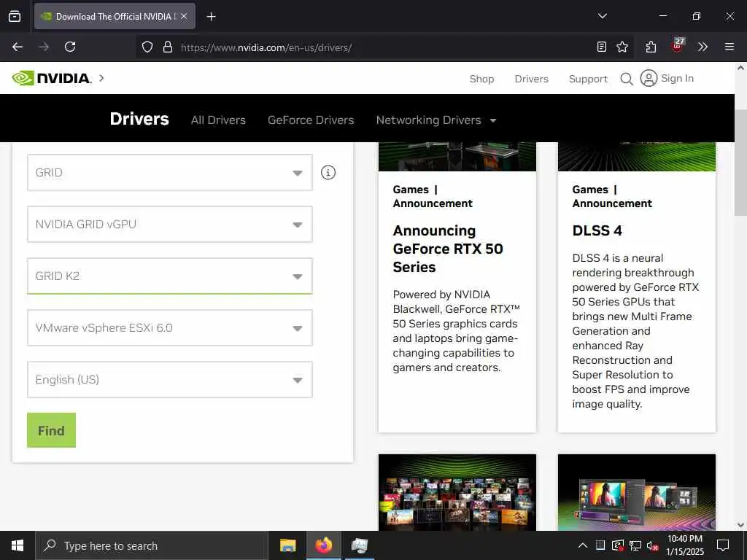Open File Explorer from taskbar
747x560 pixels.
(x=287, y=545)
